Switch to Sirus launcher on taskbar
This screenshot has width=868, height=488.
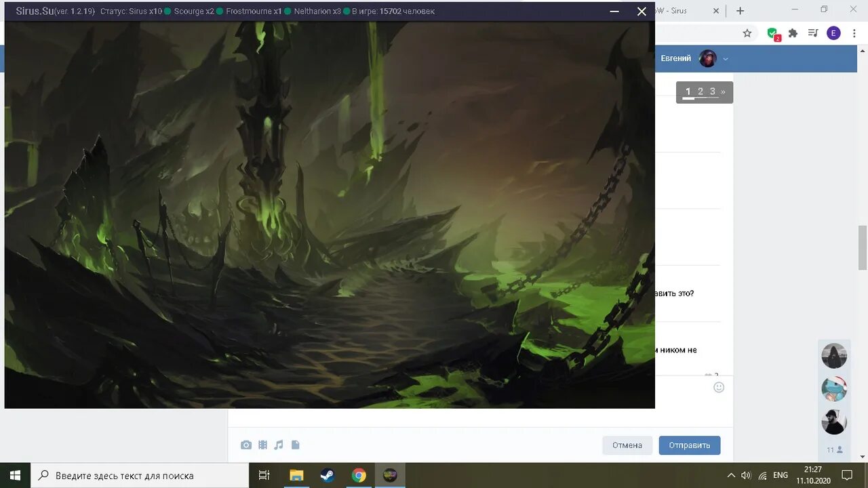(390, 476)
